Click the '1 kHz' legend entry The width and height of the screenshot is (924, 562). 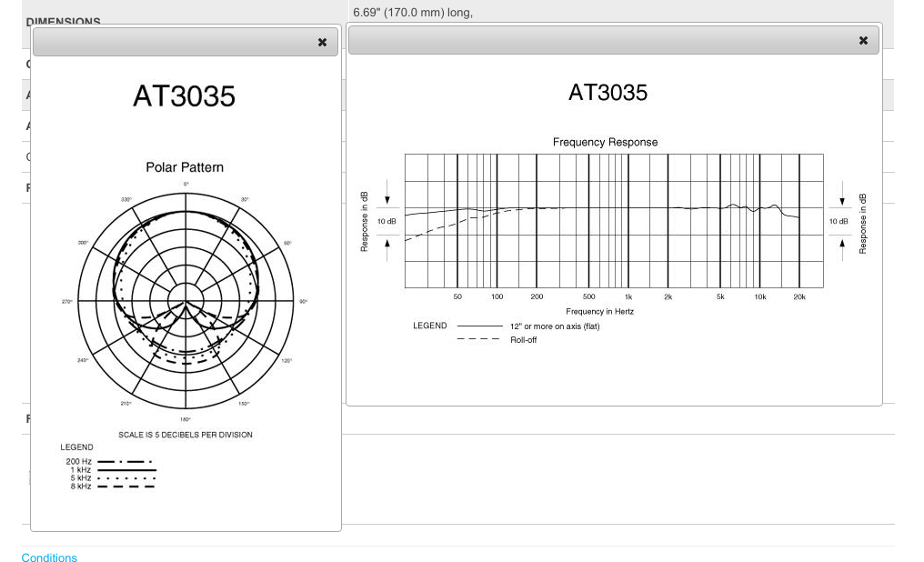tap(112, 469)
